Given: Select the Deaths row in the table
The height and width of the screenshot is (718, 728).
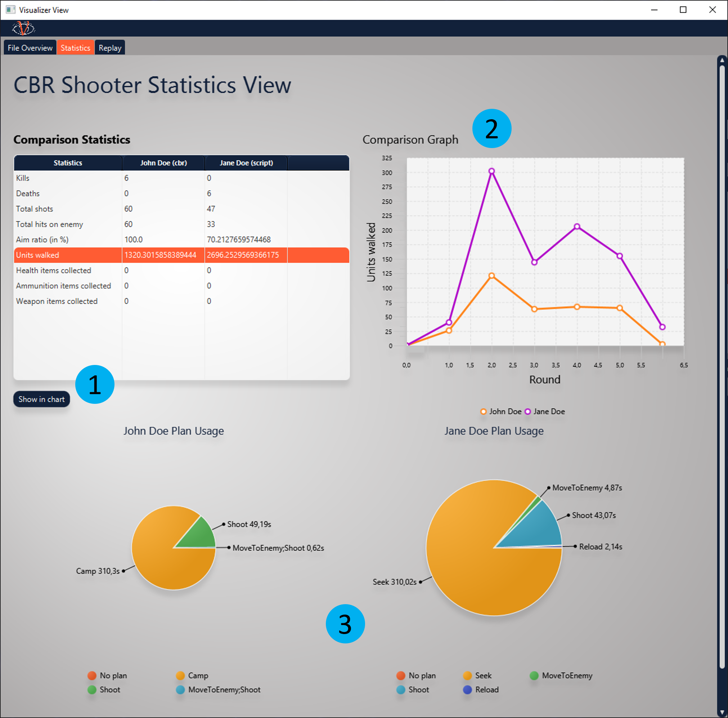Looking at the screenshot, I should [x=181, y=193].
